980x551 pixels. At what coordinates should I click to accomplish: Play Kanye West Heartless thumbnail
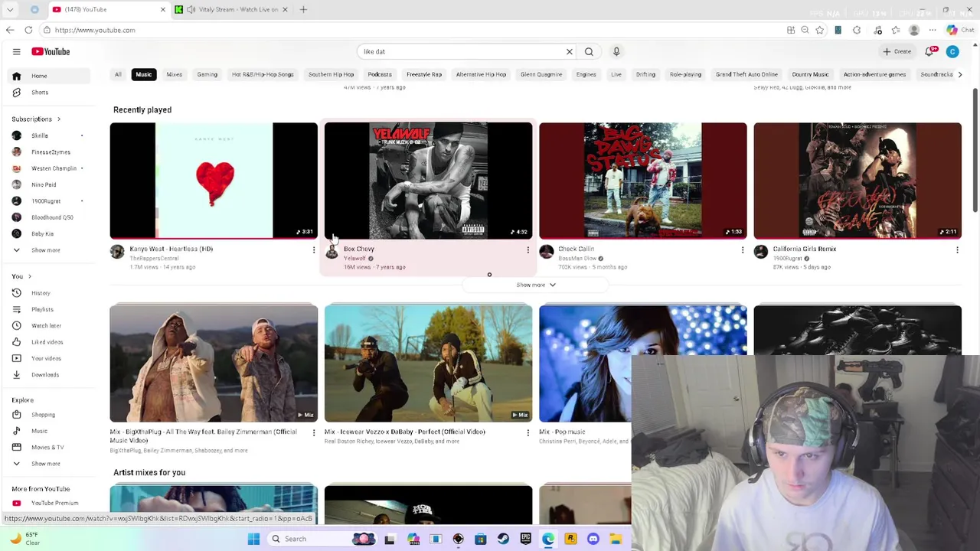[214, 181]
